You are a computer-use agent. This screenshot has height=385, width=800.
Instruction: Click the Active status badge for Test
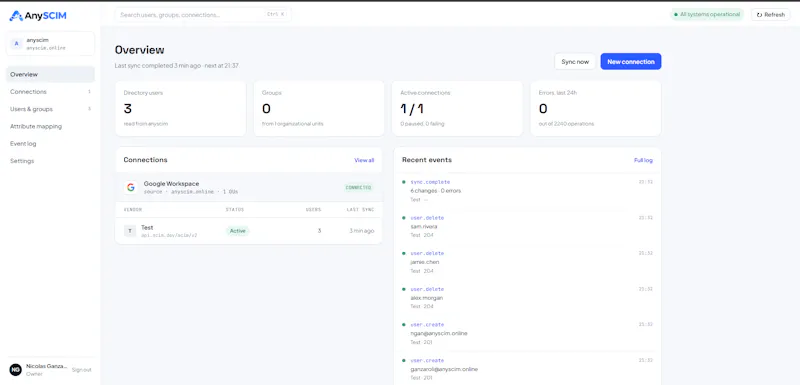(238, 231)
